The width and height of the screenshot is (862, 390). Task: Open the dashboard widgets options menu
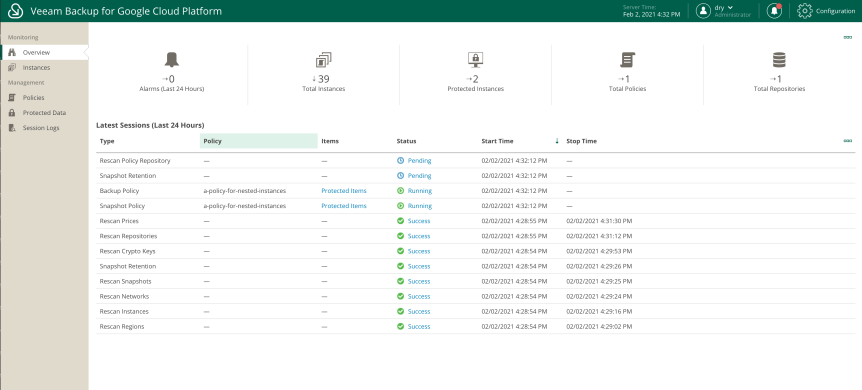(848, 37)
